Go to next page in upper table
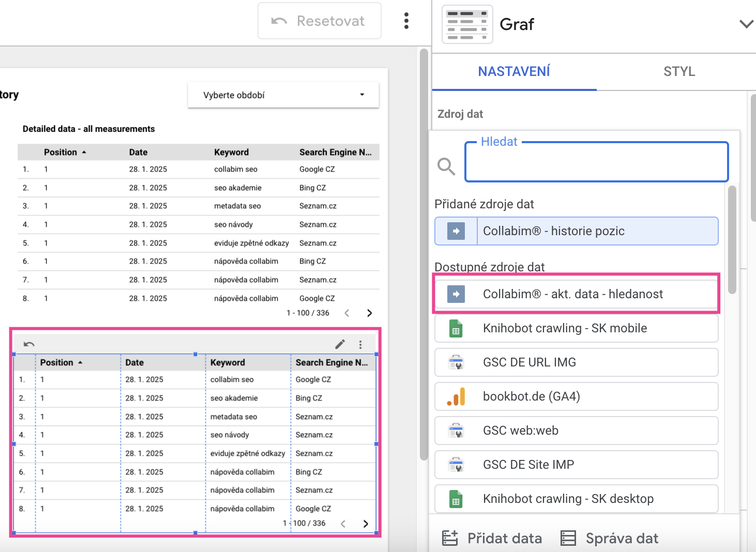This screenshot has width=756, height=552. coord(369,313)
